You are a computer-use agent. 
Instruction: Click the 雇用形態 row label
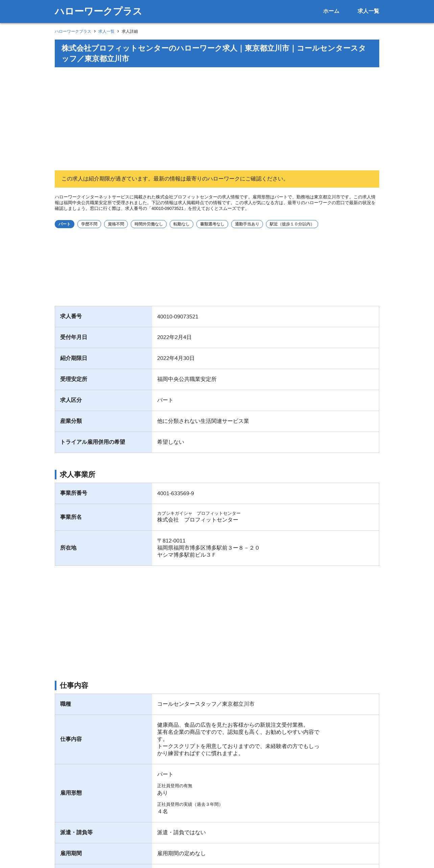point(71,793)
